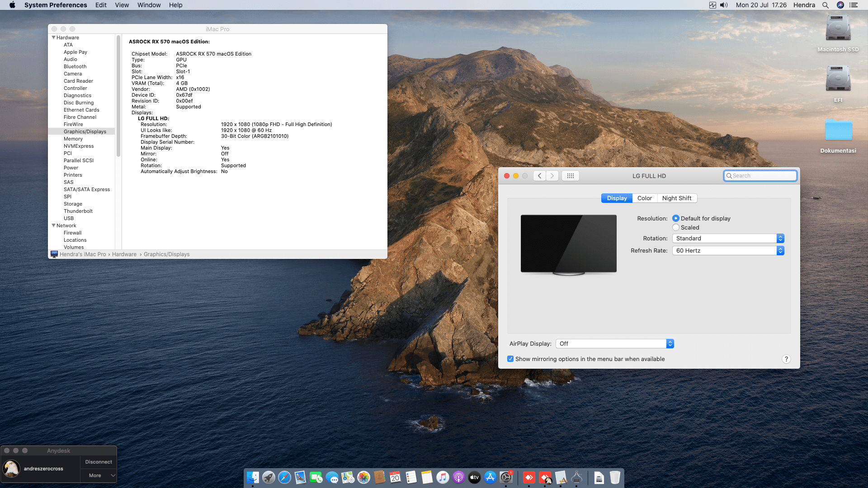Screen dimensions: 868x488
Task: Select Scaled resolution option
Action: [x=676, y=227]
